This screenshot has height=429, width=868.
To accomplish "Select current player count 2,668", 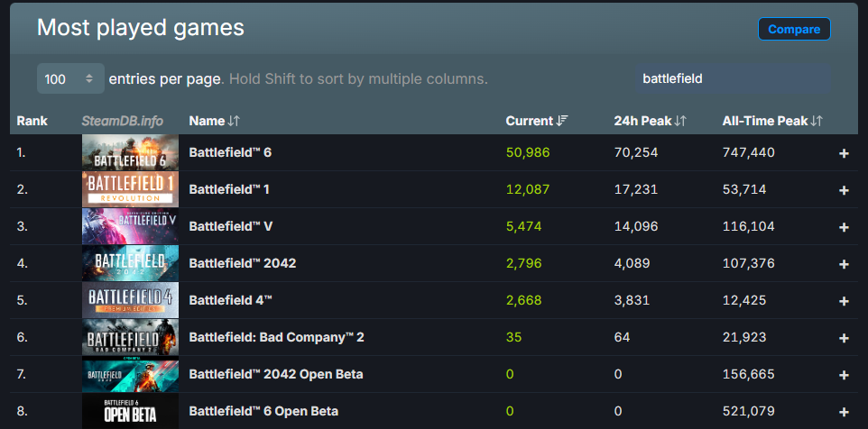I will (x=523, y=300).
